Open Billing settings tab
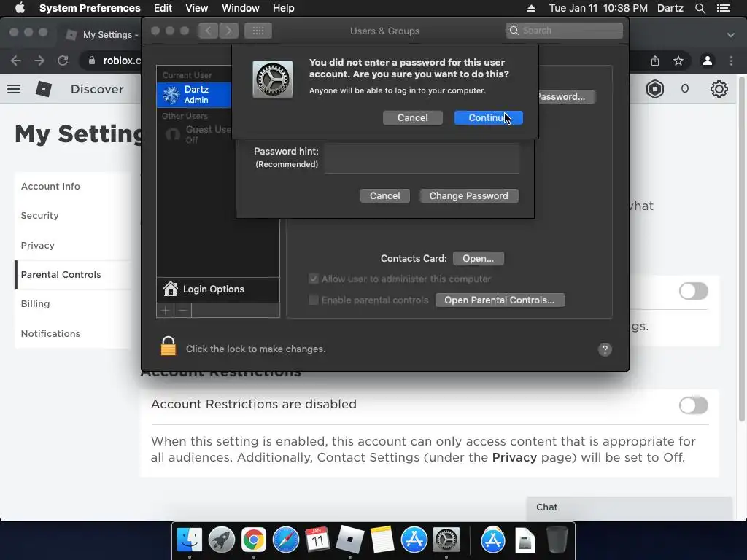 [73, 304]
